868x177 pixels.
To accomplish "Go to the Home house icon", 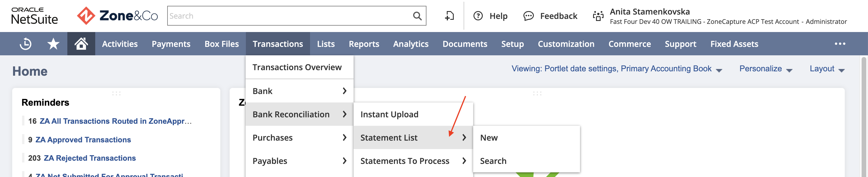I will (x=81, y=44).
